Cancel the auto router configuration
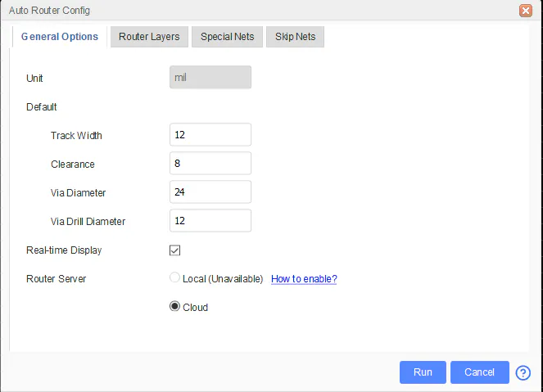The width and height of the screenshot is (543, 392). click(479, 372)
